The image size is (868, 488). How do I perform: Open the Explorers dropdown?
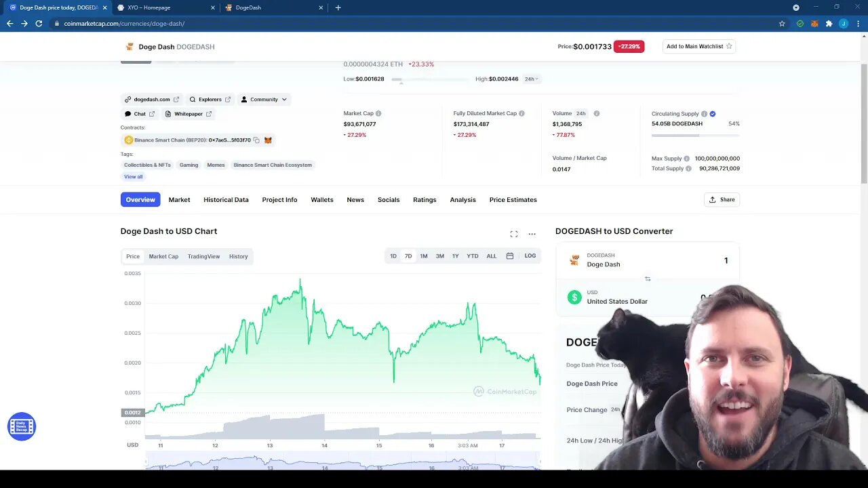(210, 100)
